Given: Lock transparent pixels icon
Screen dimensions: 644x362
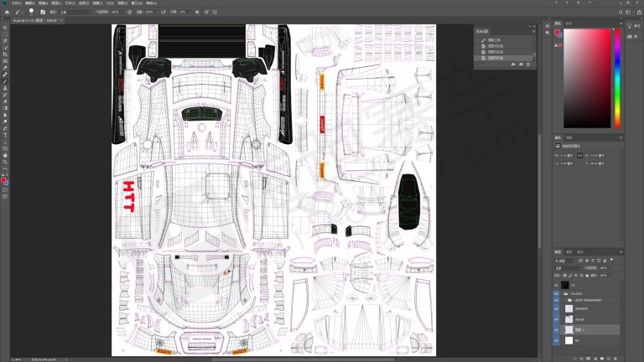Looking at the screenshot, I should pos(564,276).
